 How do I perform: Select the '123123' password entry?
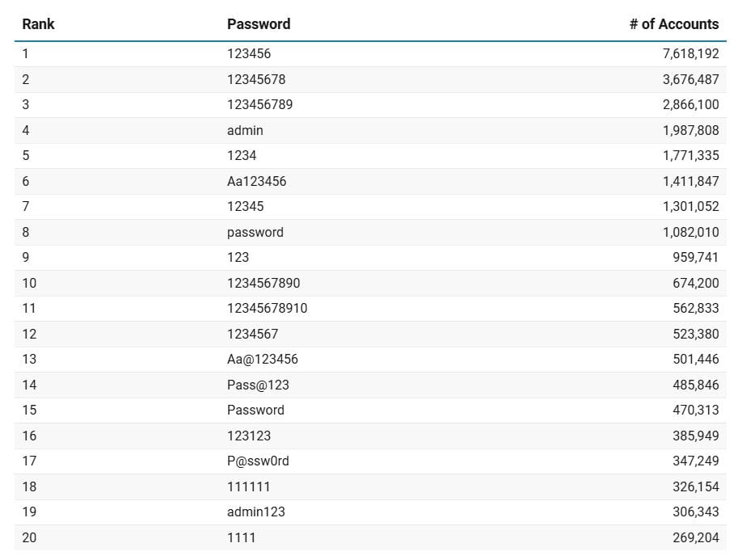coord(249,436)
